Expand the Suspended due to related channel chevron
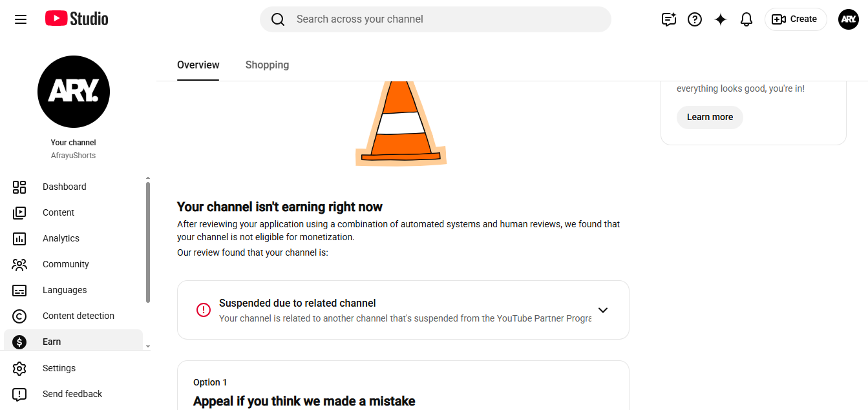 [603, 310]
